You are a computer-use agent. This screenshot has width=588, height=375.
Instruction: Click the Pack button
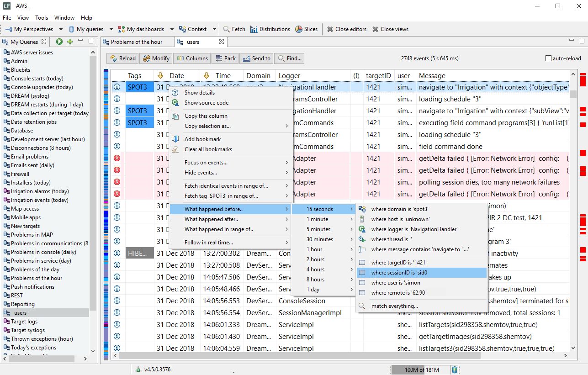[225, 58]
